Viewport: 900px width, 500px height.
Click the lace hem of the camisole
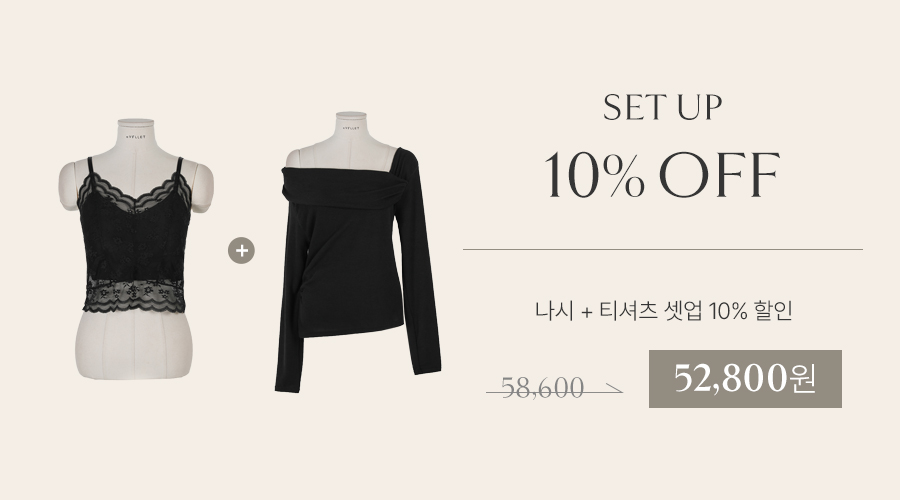tap(133, 295)
